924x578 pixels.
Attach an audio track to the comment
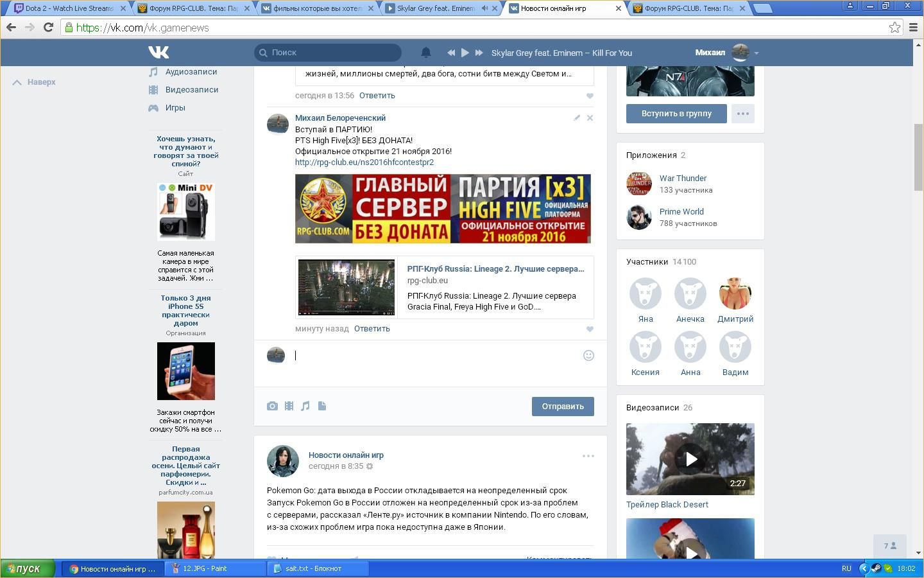(305, 406)
